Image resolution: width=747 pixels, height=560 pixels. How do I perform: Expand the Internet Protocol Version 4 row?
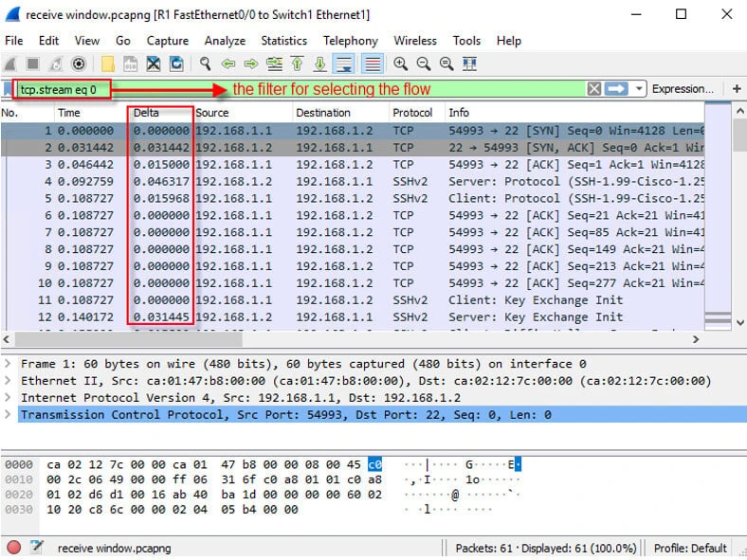(9, 398)
